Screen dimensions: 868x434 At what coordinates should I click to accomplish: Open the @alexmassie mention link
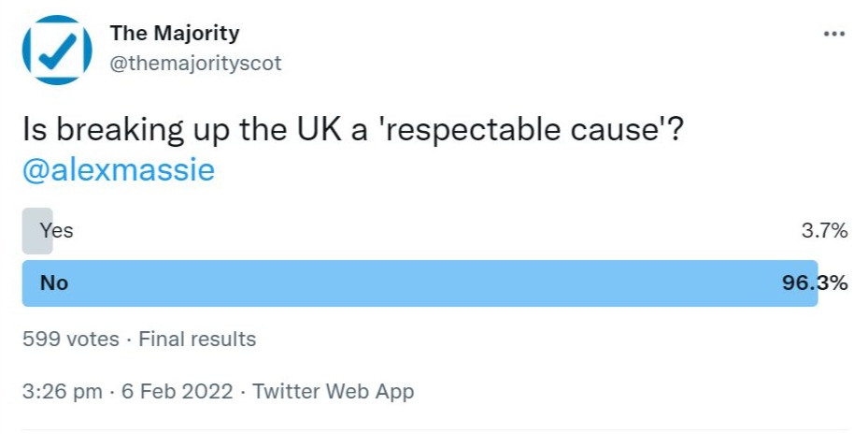[119, 171]
